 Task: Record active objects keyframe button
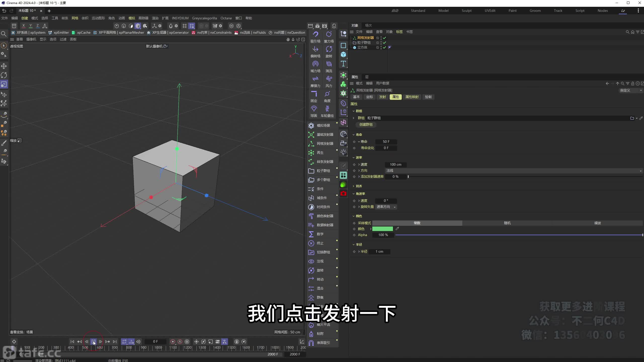(173, 342)
